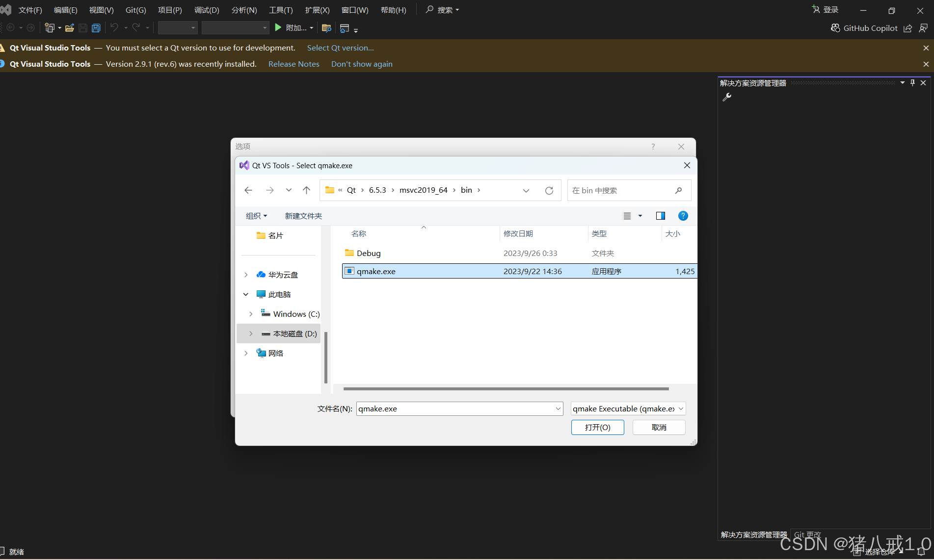Open the 扩展(X) menu
Screen dimensions: 934x560
point(317,10)
